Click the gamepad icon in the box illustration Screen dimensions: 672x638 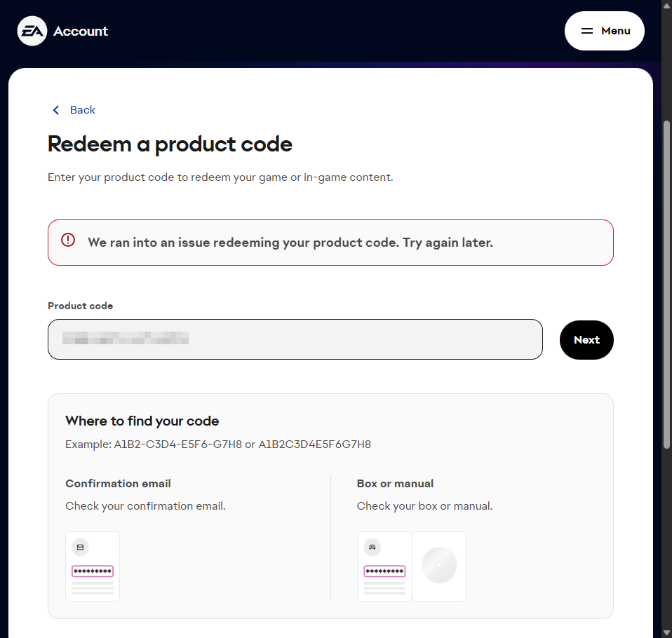pos(372,548)
